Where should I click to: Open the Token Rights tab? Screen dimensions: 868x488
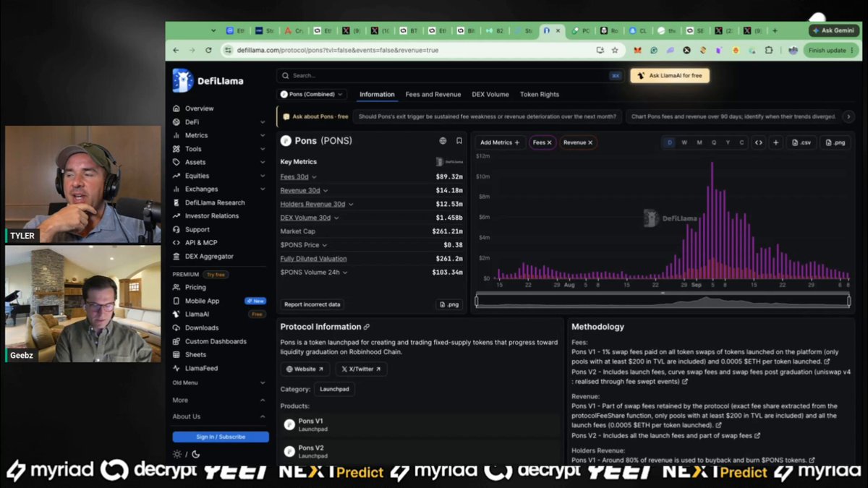(540, 95)
